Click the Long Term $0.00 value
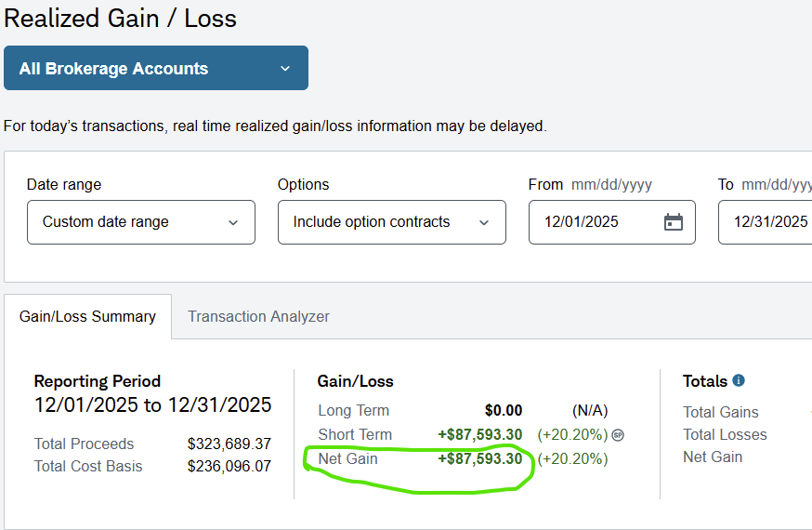This screenshot has height=530, width=812. 504,410
